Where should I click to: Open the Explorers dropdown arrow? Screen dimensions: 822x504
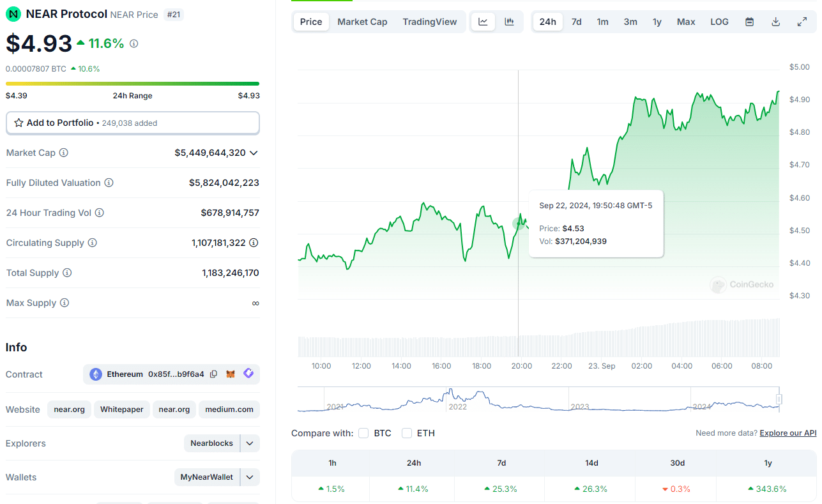(x=250, y=443)
